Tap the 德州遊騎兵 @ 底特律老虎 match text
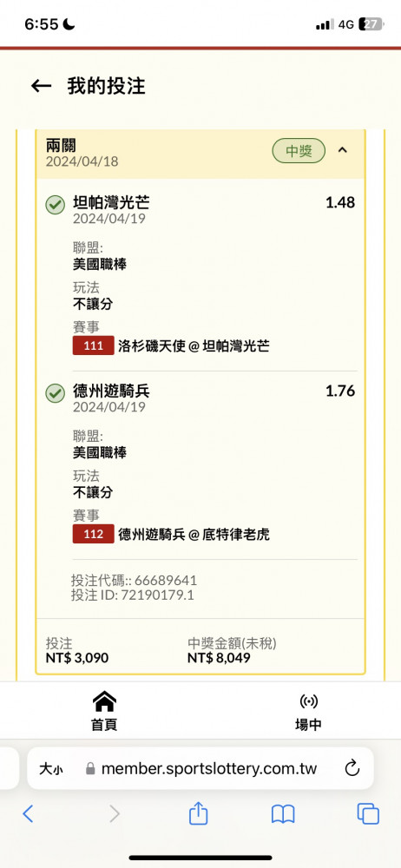 [194, 534]
